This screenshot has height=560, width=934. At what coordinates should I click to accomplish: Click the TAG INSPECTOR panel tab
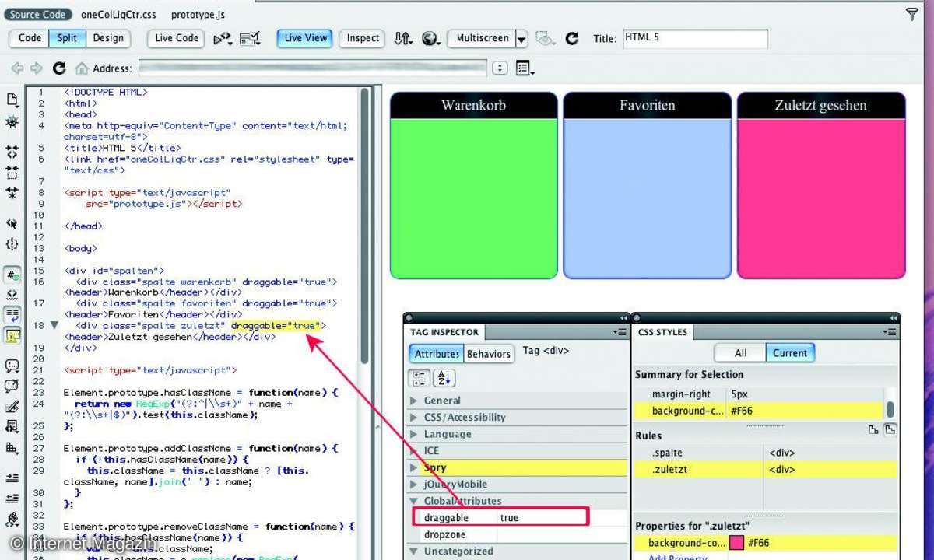click(x=444, y=332)
